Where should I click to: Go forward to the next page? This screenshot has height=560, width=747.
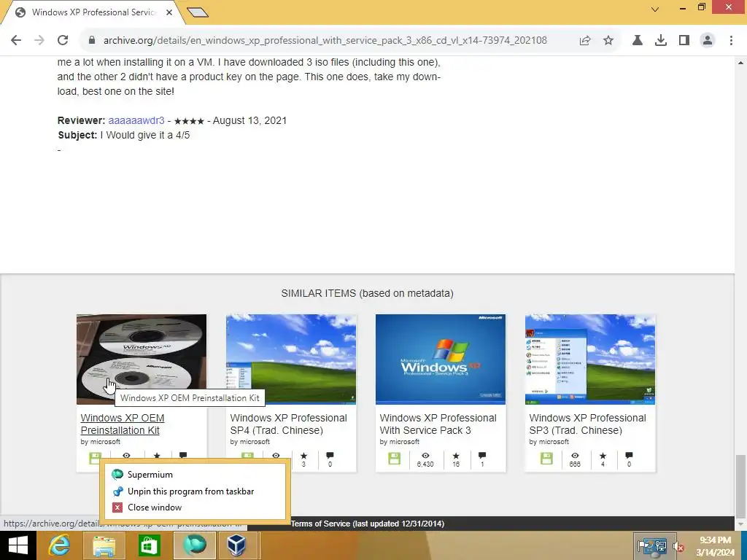pos(39,40)
